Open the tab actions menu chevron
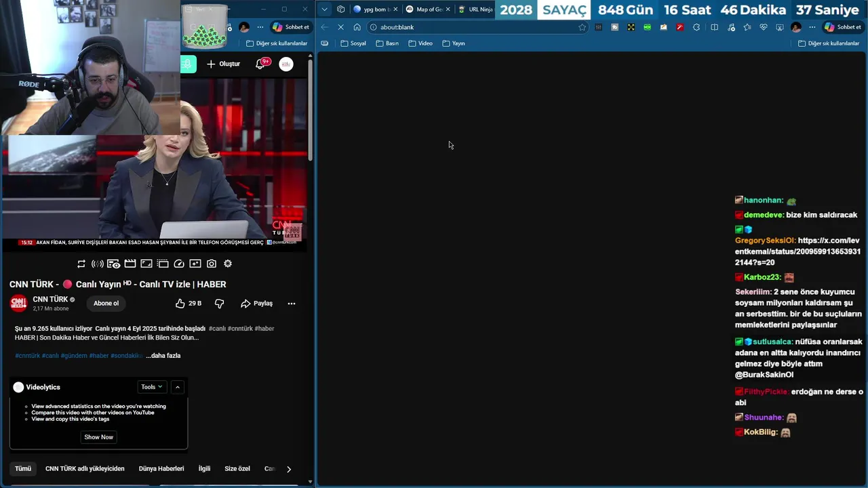868x488 pixels. coord(325,9)
